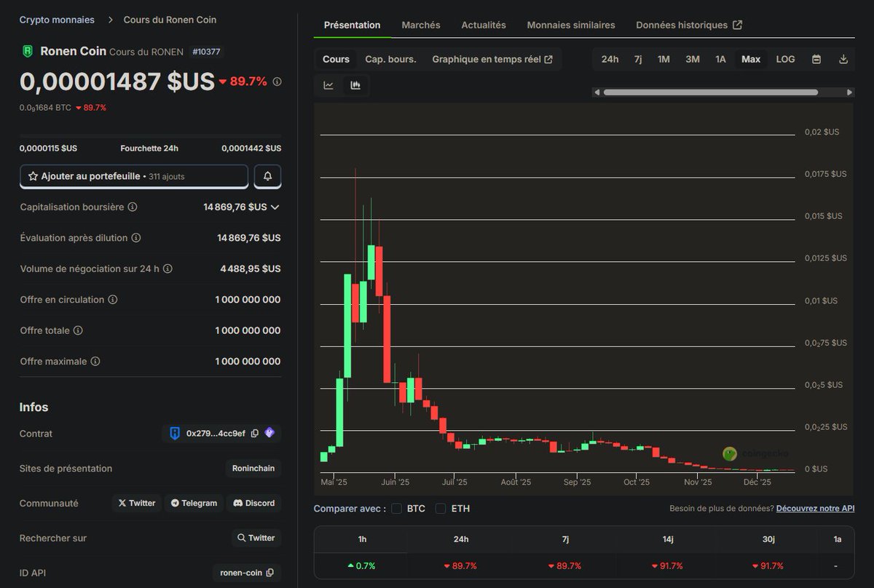Image resolution: width=874 pixels, height=588 pixels.
Task: Click the Cours du Ronen Coin breadcrumb
Action: tap(170, 20)
